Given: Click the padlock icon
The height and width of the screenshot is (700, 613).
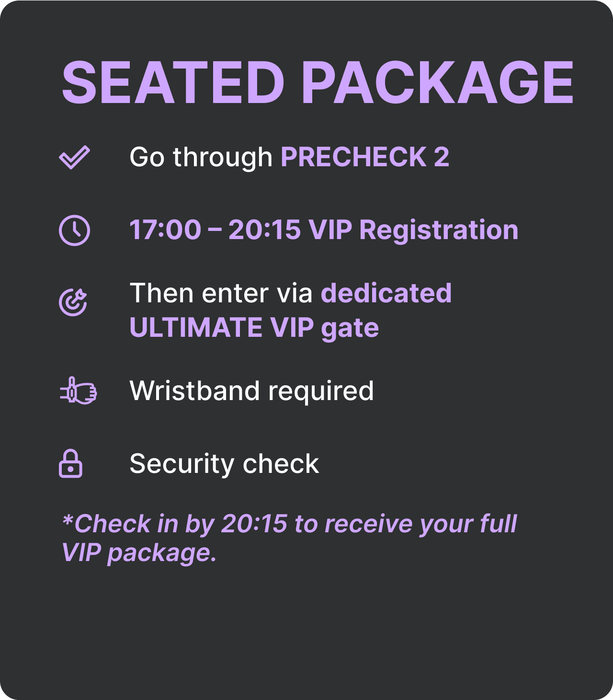Looking at the screenshot, I should [70, 463].
